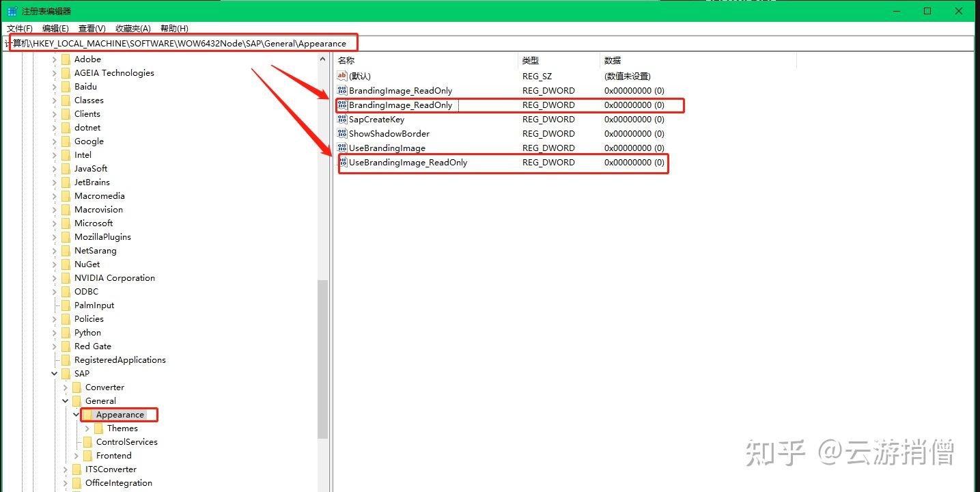Click the string value icon of (默认)
The image size is (980, 492).
pyautogui.click(x=342, y=76)
